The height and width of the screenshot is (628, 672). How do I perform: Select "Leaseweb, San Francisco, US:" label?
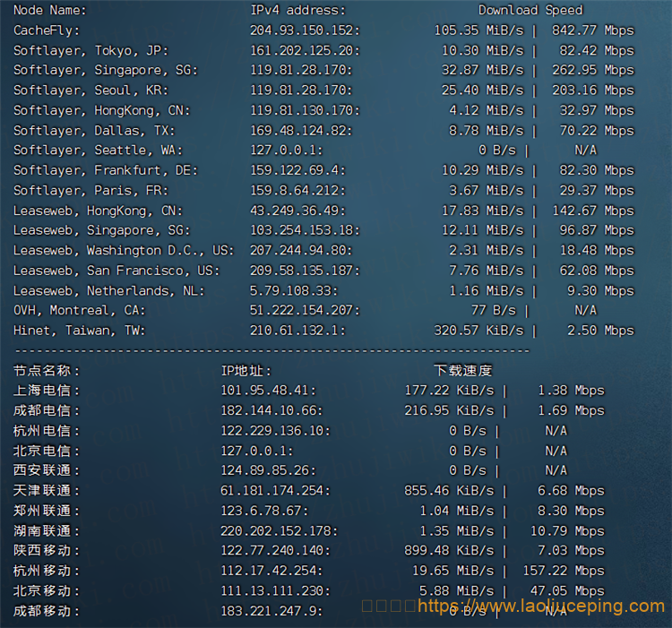[x=116, y=271]
